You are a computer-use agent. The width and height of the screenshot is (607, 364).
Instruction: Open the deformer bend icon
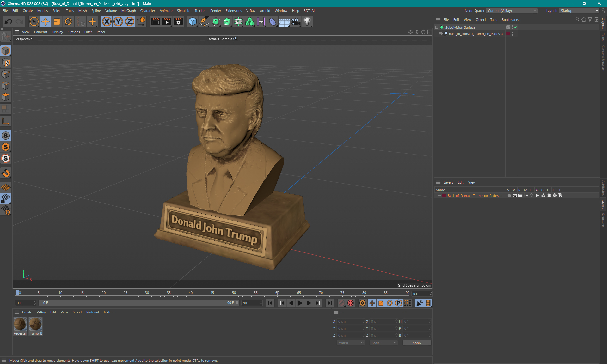[273, 21]
